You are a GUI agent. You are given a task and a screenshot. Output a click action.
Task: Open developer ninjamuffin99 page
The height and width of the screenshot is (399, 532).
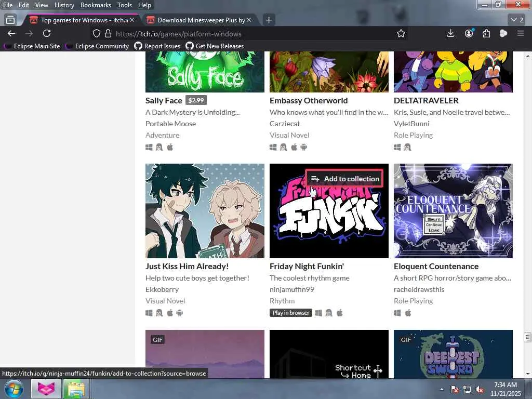click(x=292, y=289)
